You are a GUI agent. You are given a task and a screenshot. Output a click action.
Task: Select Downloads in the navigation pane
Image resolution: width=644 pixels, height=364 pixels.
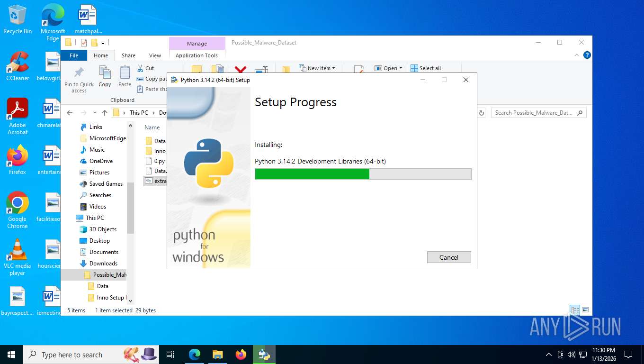tap(103, 264)
